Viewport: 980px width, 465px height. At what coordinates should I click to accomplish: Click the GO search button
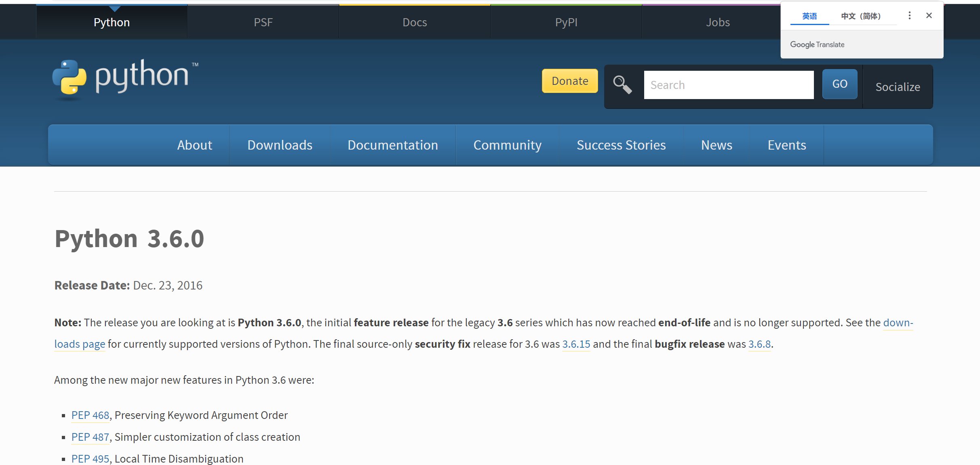pos(839,84)
